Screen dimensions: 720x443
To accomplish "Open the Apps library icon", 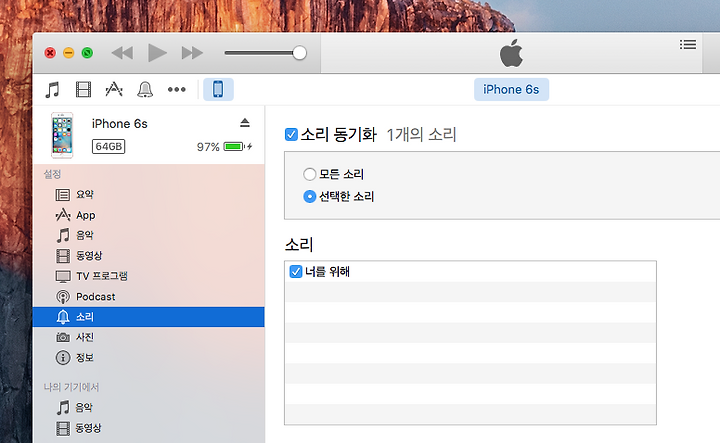I will (x=114, y=89).
